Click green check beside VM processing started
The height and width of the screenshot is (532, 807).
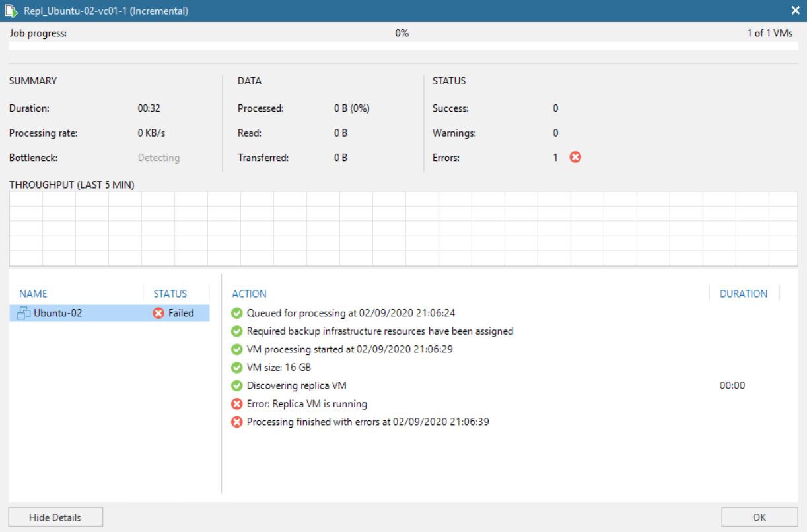[x=237, y=349]
